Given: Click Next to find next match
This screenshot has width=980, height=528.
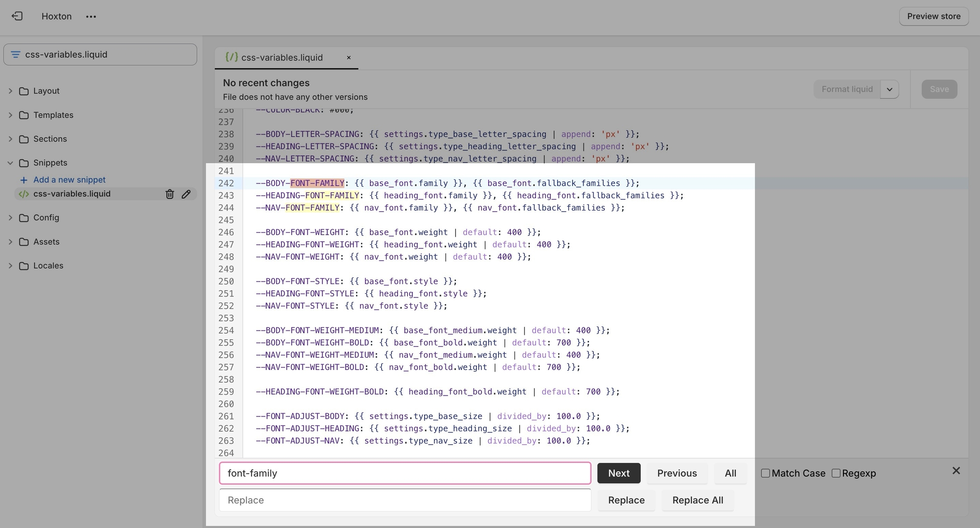Looking at the screenshot, I should [618, 473].
